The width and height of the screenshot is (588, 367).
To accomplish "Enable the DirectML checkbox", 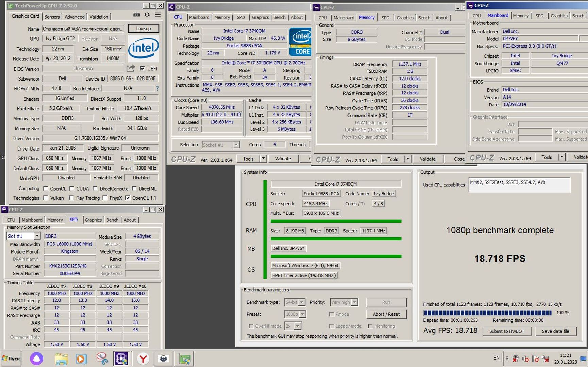I will point(134,189).
